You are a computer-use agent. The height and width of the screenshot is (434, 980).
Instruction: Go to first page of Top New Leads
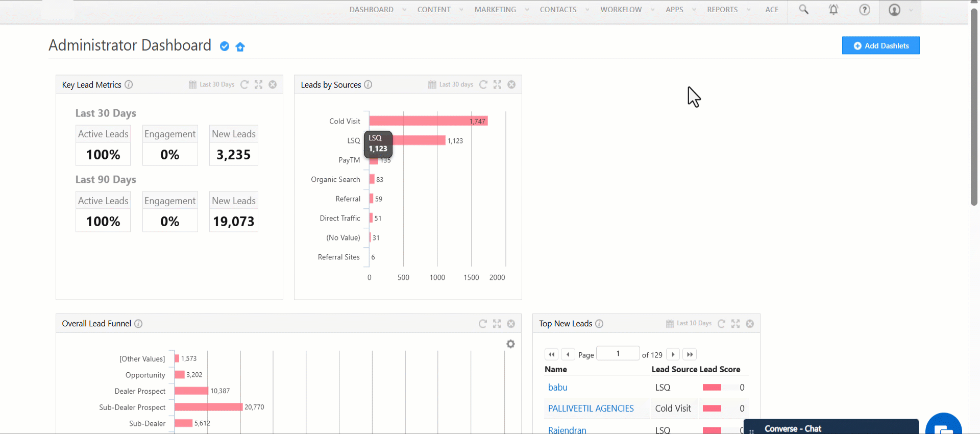click(552, 354)
